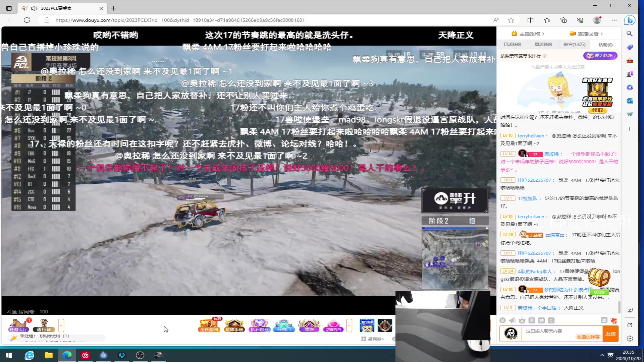The height and width of the screenshot is (362, 644).
Task: Switch to the 钻粉(0) tab
Action: point(605,45)
